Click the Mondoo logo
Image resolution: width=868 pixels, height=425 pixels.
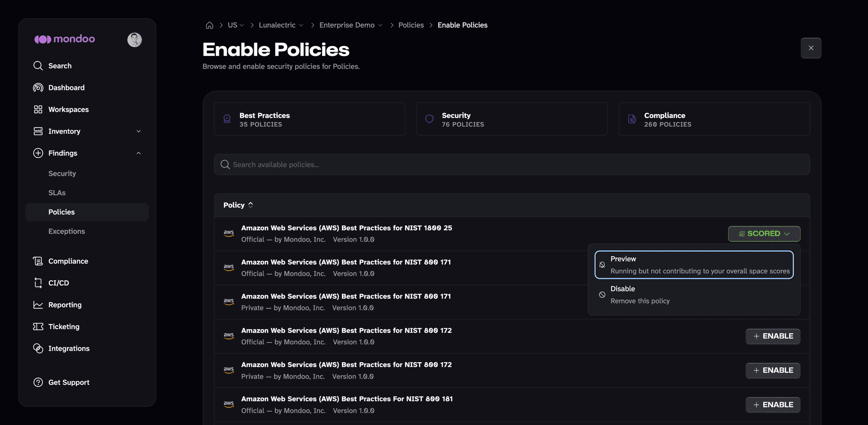[x=64, y=39]
